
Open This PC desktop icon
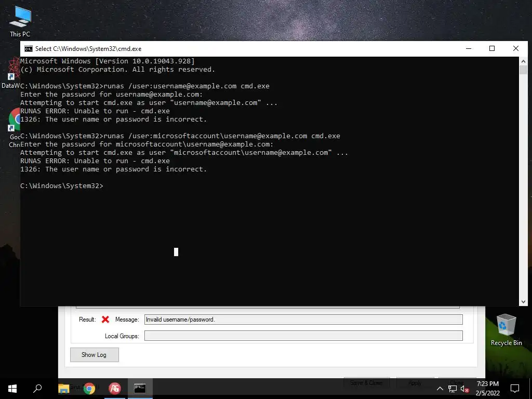[20, 21]
